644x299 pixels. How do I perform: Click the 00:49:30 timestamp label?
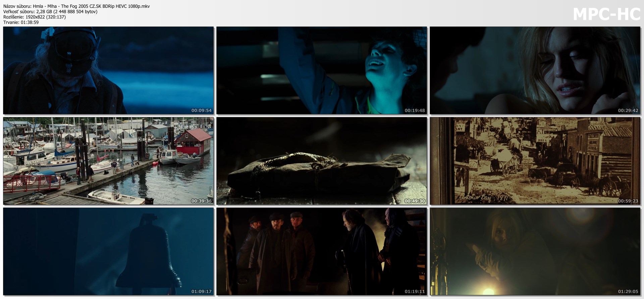415,201
